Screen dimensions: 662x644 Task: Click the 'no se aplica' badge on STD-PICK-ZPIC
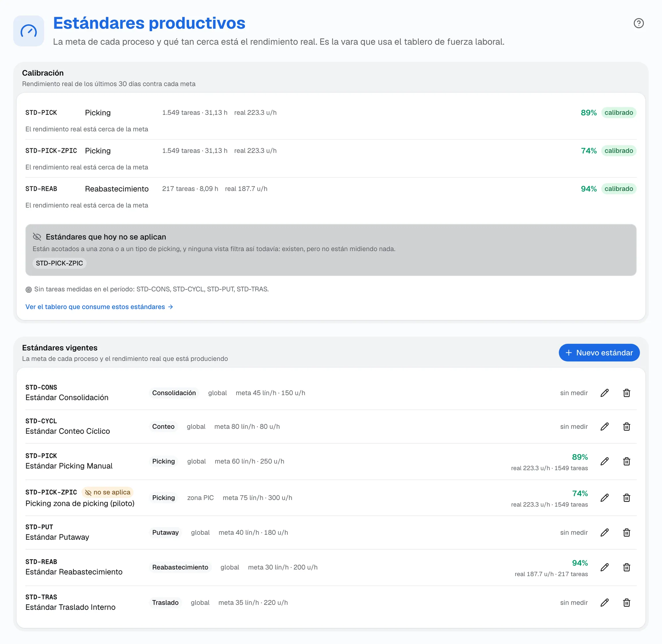108,492
